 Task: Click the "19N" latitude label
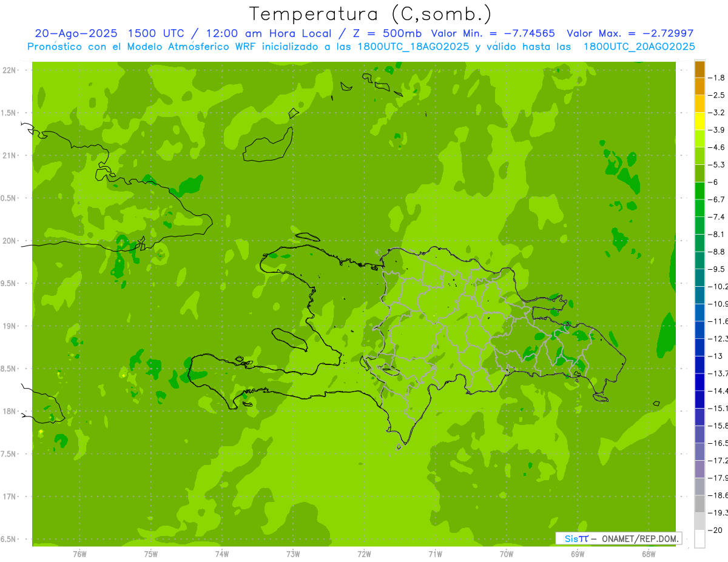(x=8, y=326)
